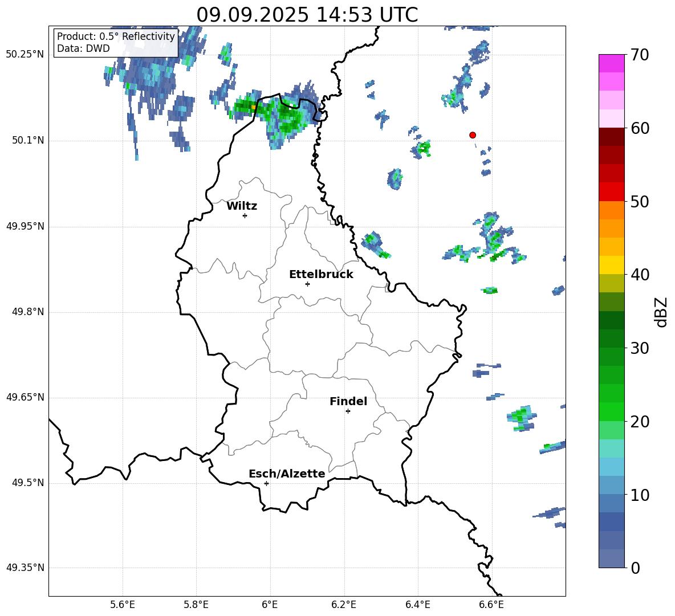Click the 60 value on the colorbar
Screen dimensions: 675x616
pyautogui.click(x=640, y=128)
